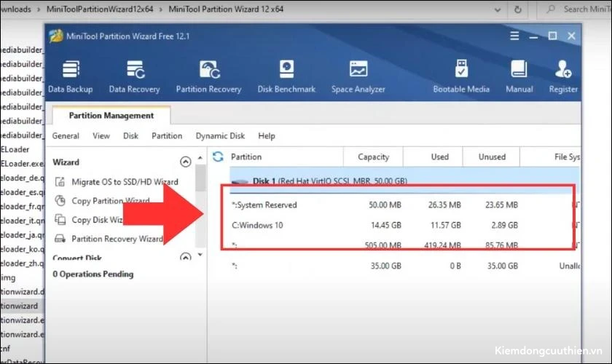This screenshot has height=364, width=612.
Task: Open the Manual icon
Action: [519, 76]
